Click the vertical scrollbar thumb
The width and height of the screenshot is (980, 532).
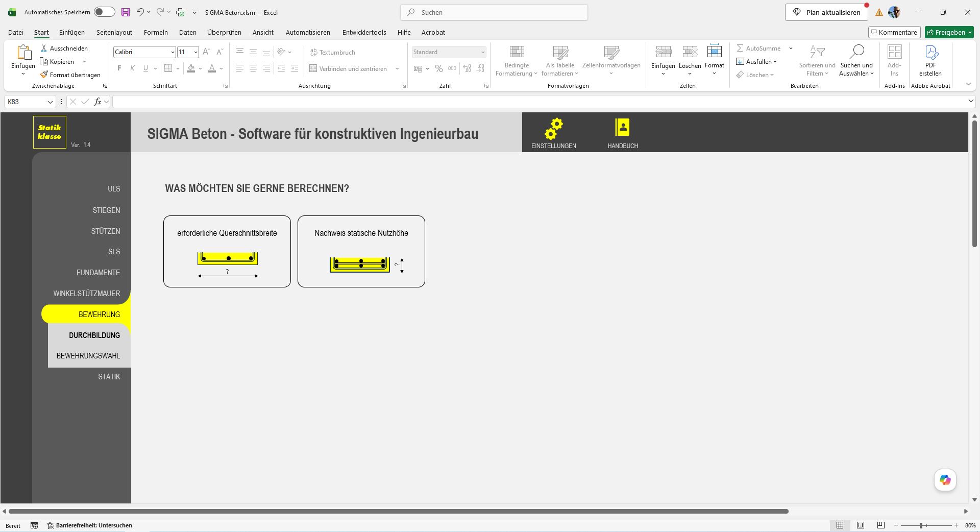(x=974, y=184)
